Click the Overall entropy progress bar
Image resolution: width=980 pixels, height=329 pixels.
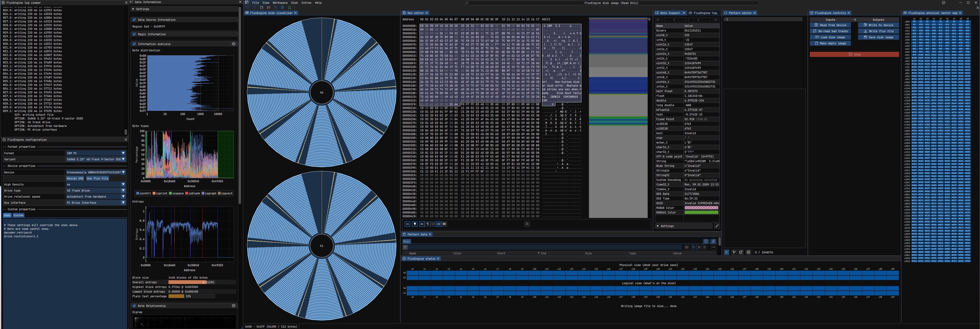(x=192, y=282)
